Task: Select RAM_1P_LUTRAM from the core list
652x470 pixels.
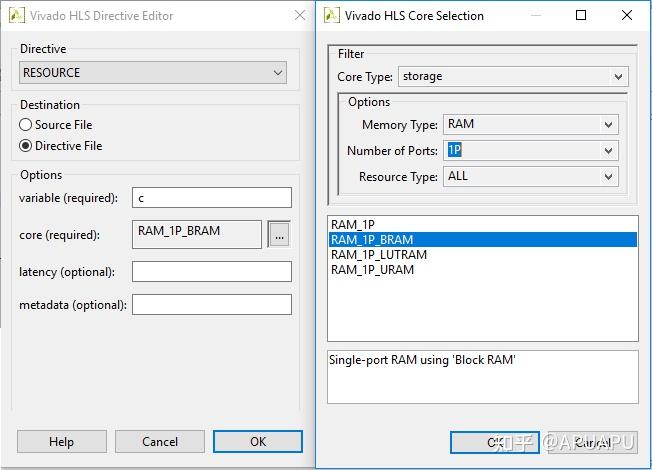Action: (x=379, y=255)
